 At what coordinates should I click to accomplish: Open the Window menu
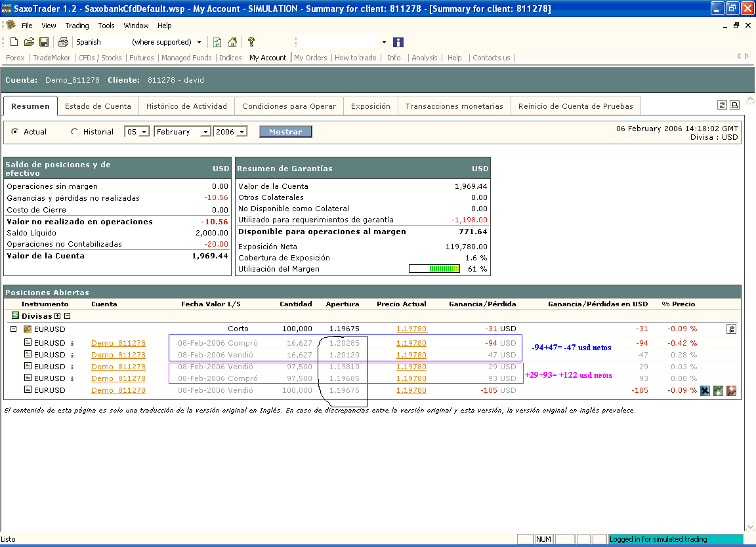click(x=136, y=26)
